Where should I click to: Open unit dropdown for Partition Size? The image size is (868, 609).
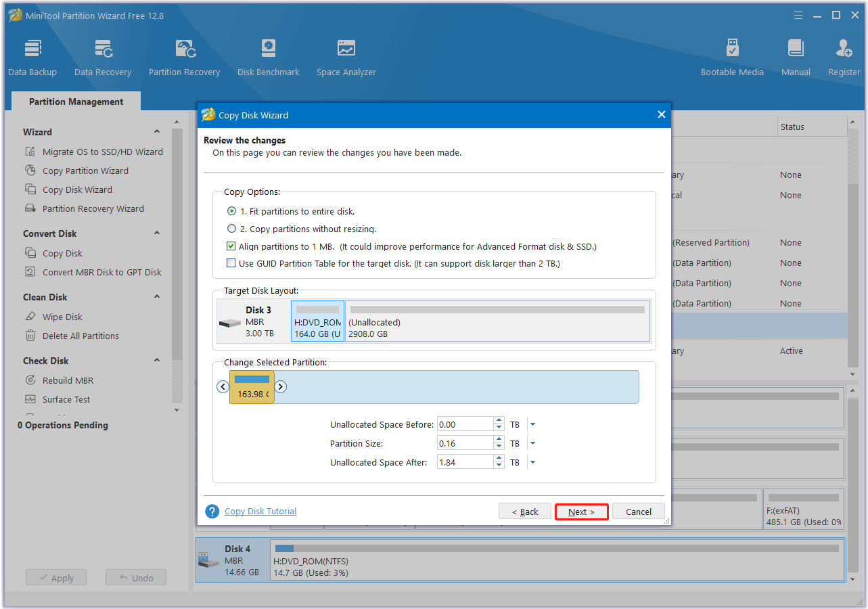point(532,444)
